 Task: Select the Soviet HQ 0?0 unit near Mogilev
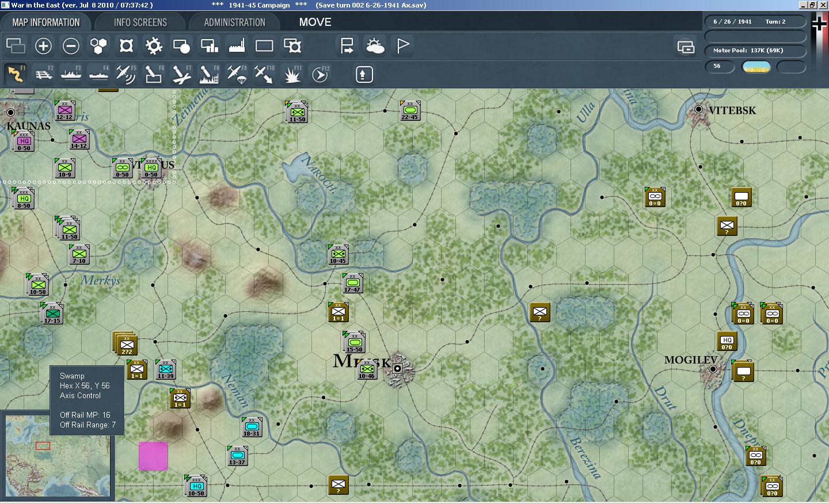click(x=727, y=341)
